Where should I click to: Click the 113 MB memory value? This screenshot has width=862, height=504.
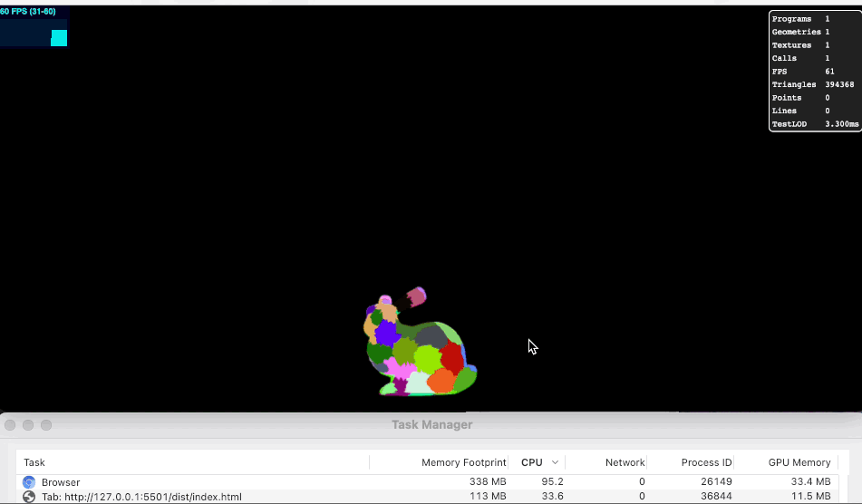[x=488, y=497]
